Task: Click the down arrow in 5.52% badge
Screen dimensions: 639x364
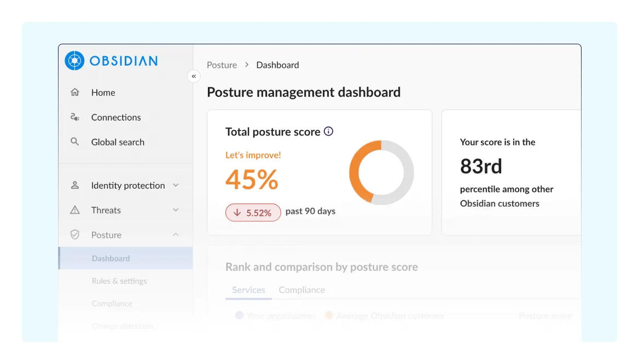Action: (x=237, y=213)
